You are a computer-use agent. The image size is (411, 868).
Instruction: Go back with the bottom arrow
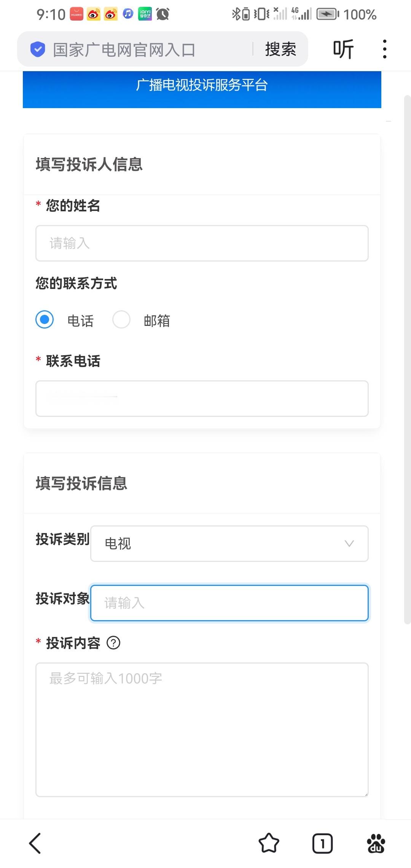pyautogui.click(x=35, y=843)
